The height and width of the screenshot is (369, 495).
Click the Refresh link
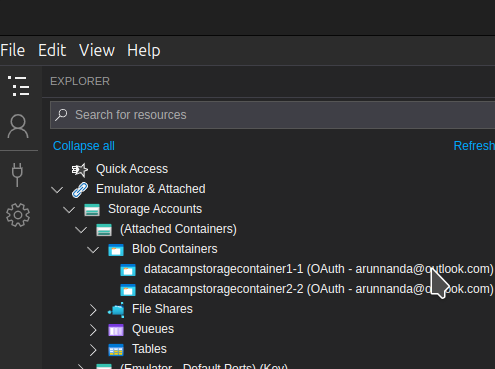pos(474,146)
